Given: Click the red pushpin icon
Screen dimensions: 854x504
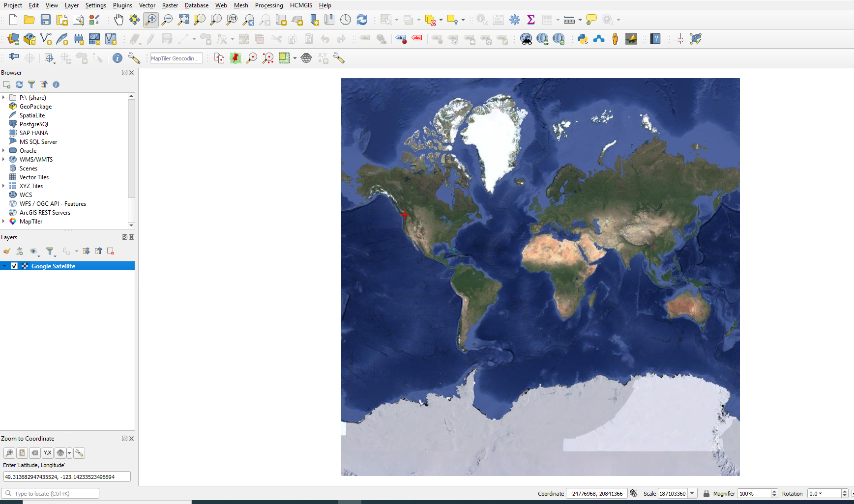Looking at the screenshot, I should (x=236, y=58).
